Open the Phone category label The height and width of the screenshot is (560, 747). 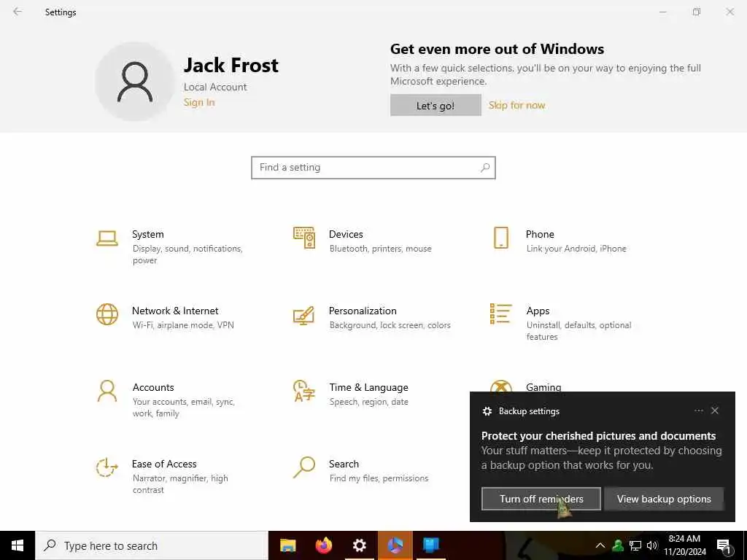click(540, 234)
